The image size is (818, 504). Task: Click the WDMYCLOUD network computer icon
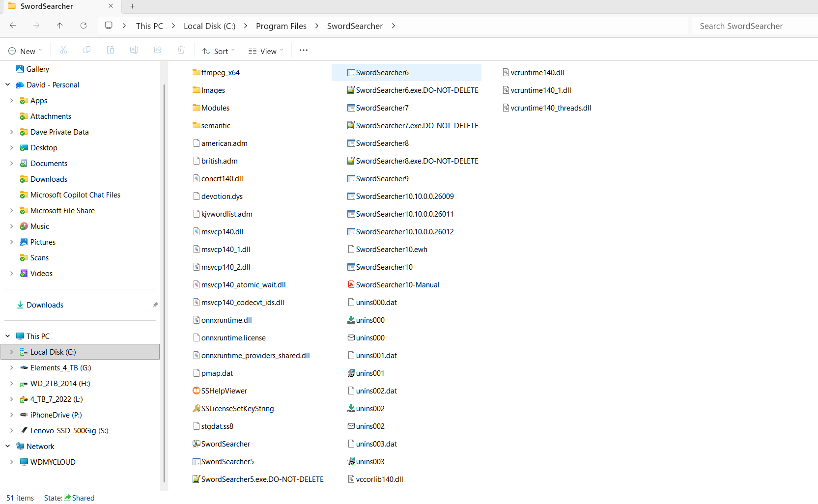coord(24,462)
